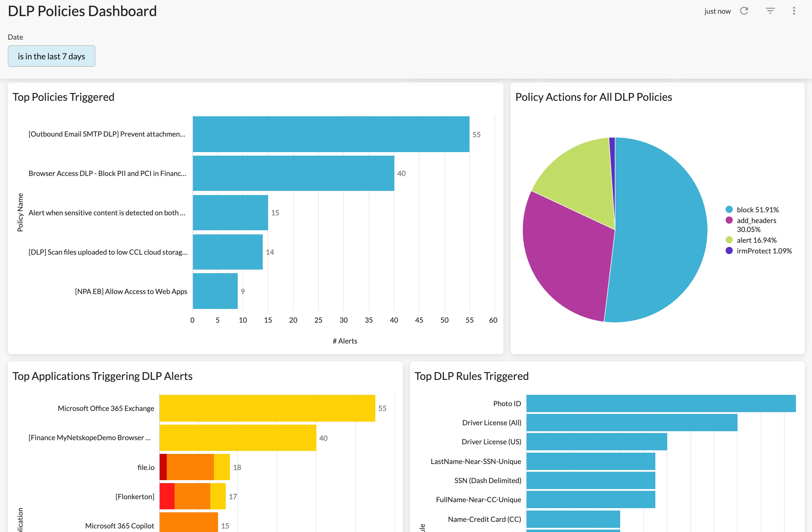Screen dimensions: 812x532
Task: Select the Browser Access DLP policy bar
Action: 293,174
